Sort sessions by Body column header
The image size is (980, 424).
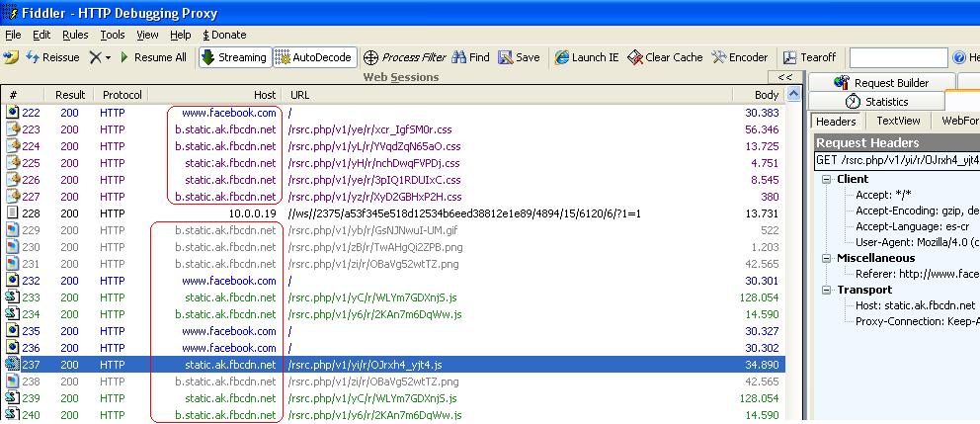(758, 95)
